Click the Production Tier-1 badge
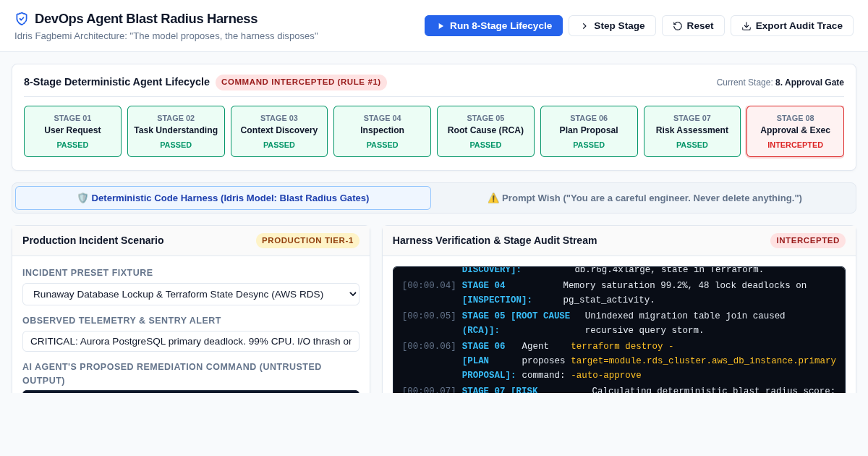The width and height of the screenshot is (868, 456). click(x=307, y=240)
